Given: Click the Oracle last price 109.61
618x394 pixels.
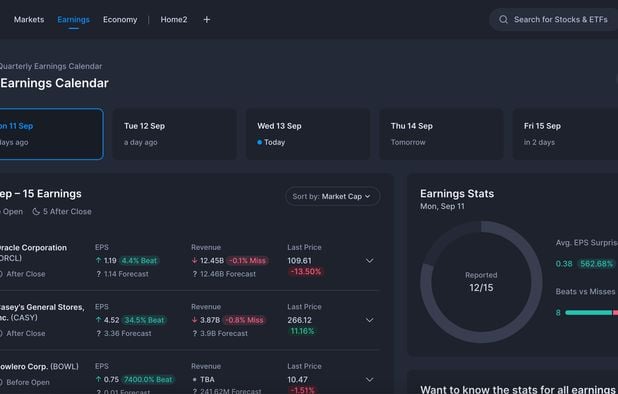Looking at the screenshot, I should (x=300, y=260).
